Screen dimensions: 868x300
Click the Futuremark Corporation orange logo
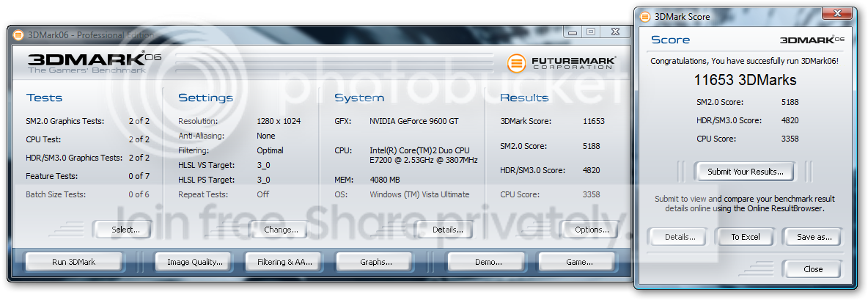click(516, 63)
